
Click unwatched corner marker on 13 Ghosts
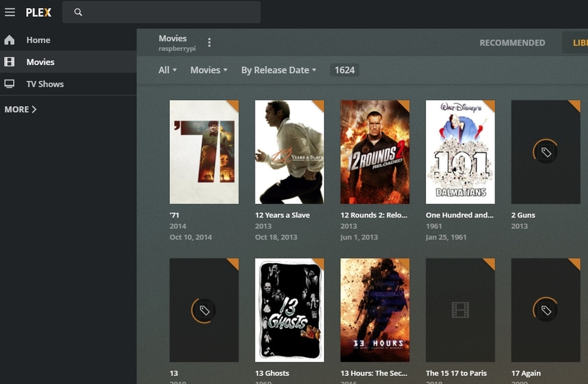click(x=319, y=262)
